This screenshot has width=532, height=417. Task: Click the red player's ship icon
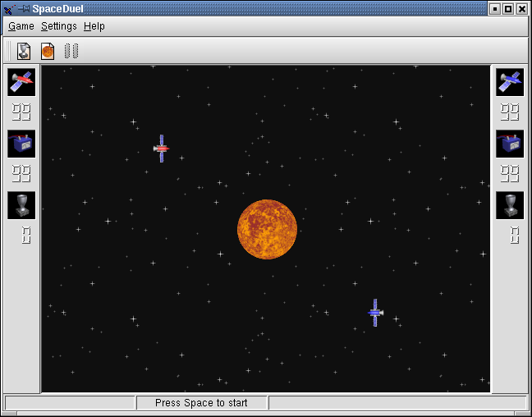[x=21, y=82]
